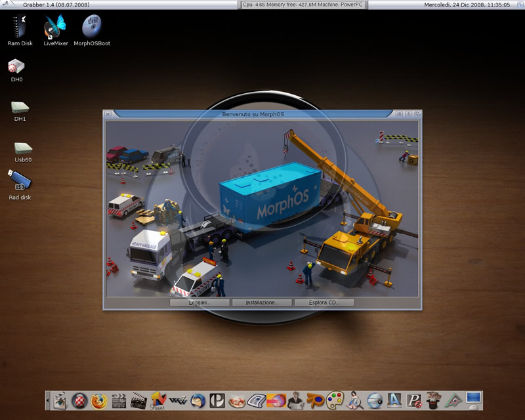Image resolution: width=525 pixels, height=420 pixels.
Task: Open the P with poker chip dock icon
Action: click(x=414, y=401)
